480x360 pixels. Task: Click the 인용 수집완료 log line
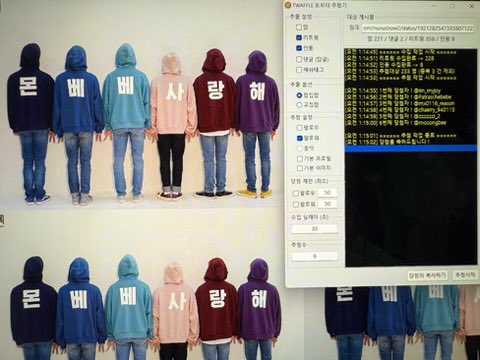[384, 65]
